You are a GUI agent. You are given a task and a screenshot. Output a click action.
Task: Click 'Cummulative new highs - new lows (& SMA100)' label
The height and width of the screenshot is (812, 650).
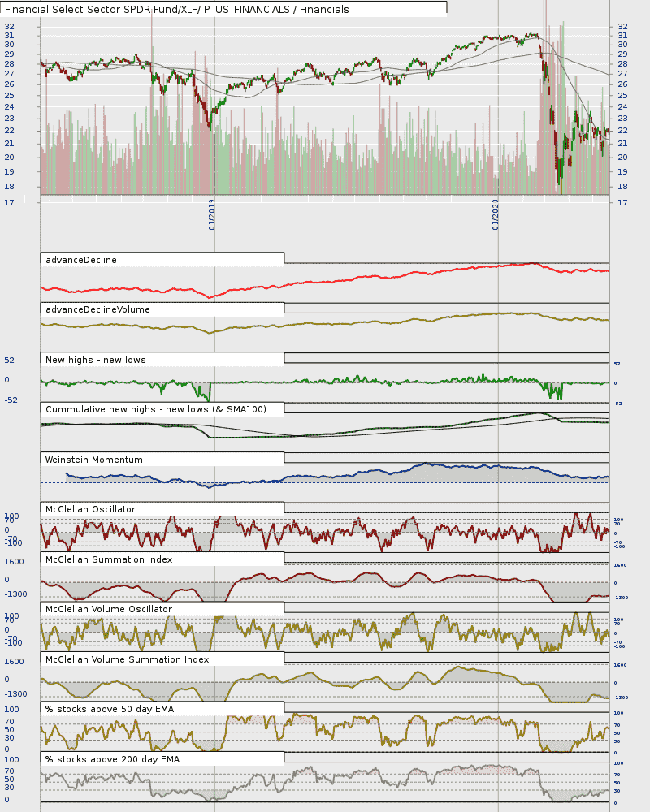[x=156, y=409]
